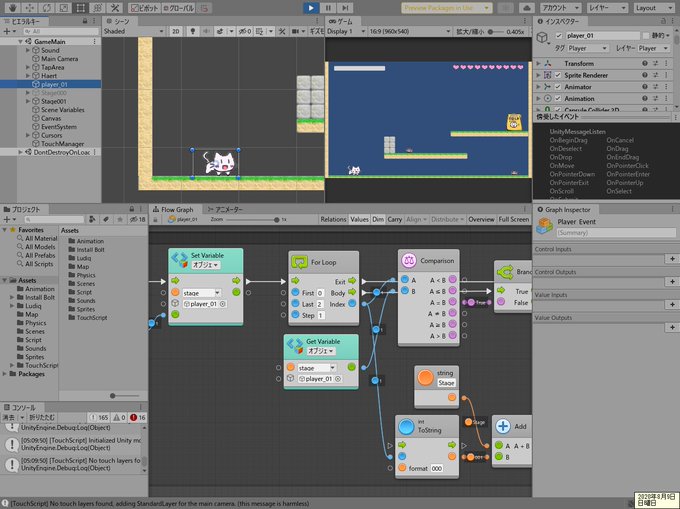Disable the Animation component checkbox
This screenshot has height=509, width=680.
point(558,98)
